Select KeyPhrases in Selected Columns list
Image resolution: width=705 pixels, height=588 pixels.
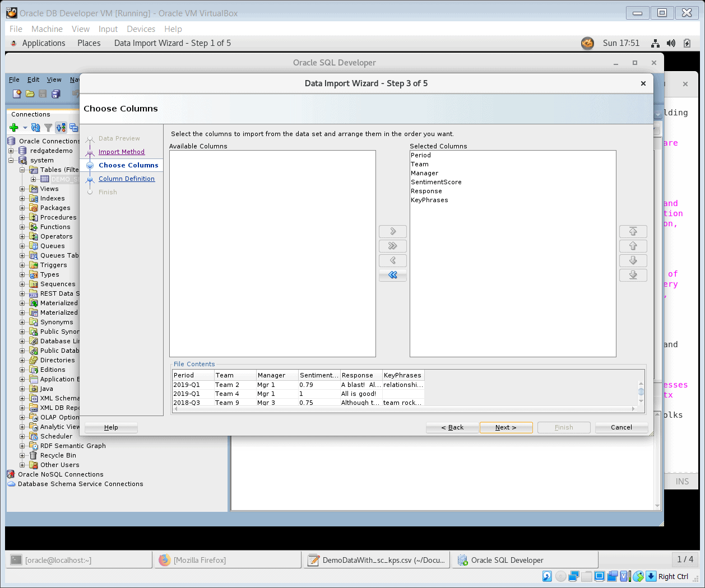point(513,200)
